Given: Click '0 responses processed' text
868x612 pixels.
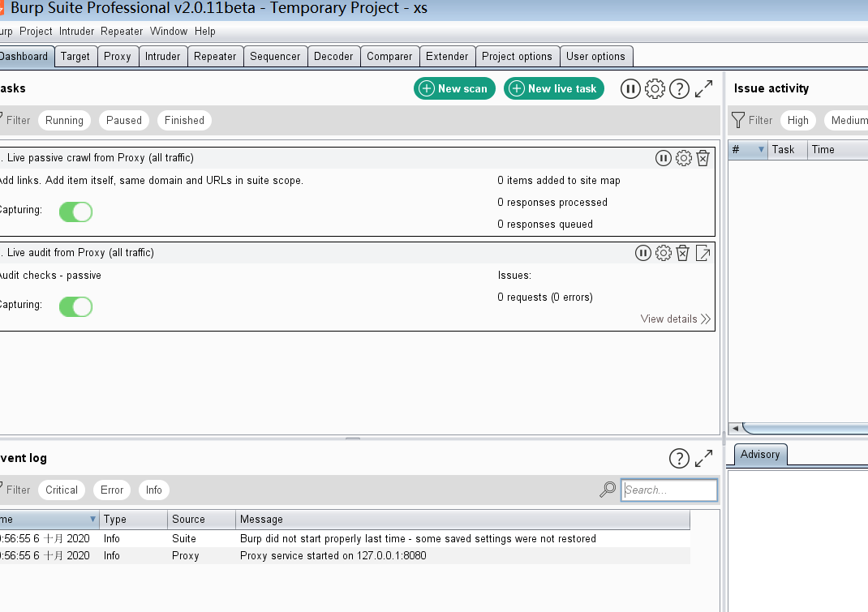Looking at the screenshot, I should [552, 203].
